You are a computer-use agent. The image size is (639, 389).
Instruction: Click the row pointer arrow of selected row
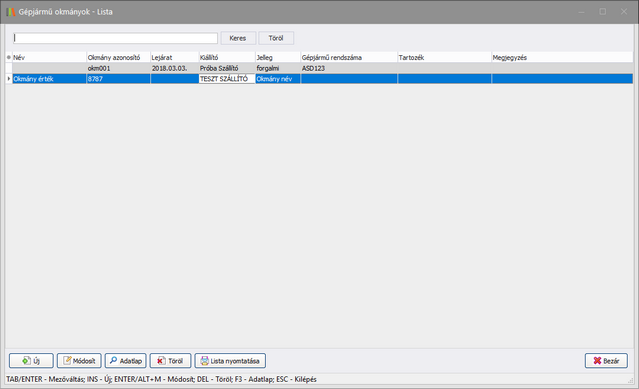tap(9, 79)
